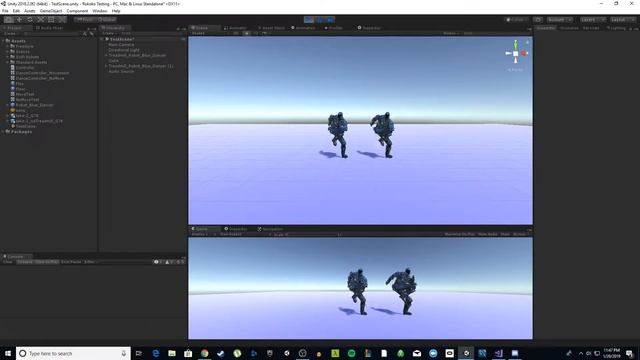Click the Step frame button

tap(330, 20)
